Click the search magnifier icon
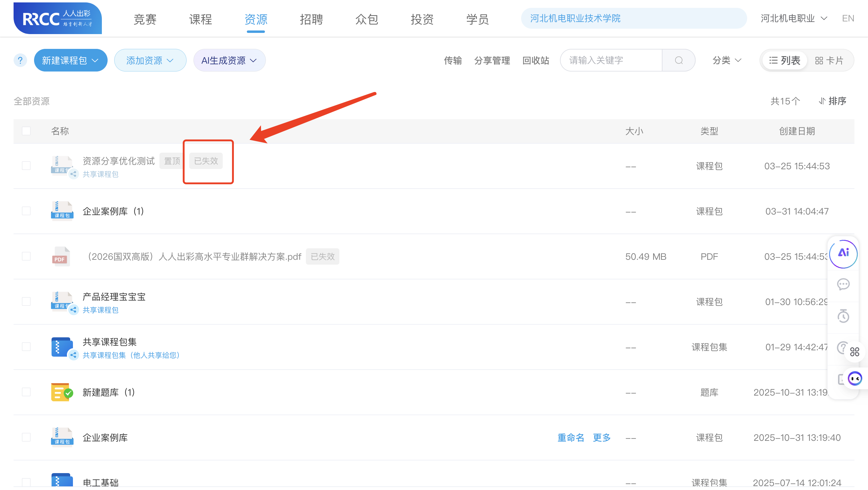This screenshot has width=868, height=490. tap(679, 60)
